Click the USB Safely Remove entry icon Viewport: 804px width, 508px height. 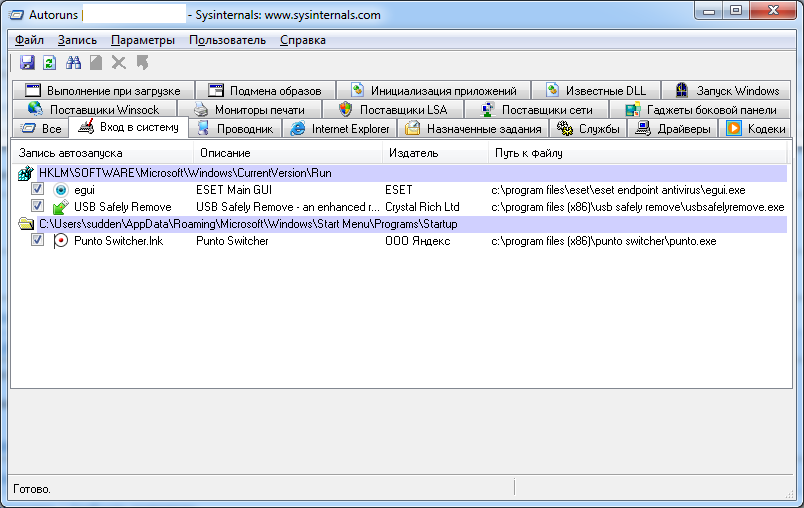point(61,207)
